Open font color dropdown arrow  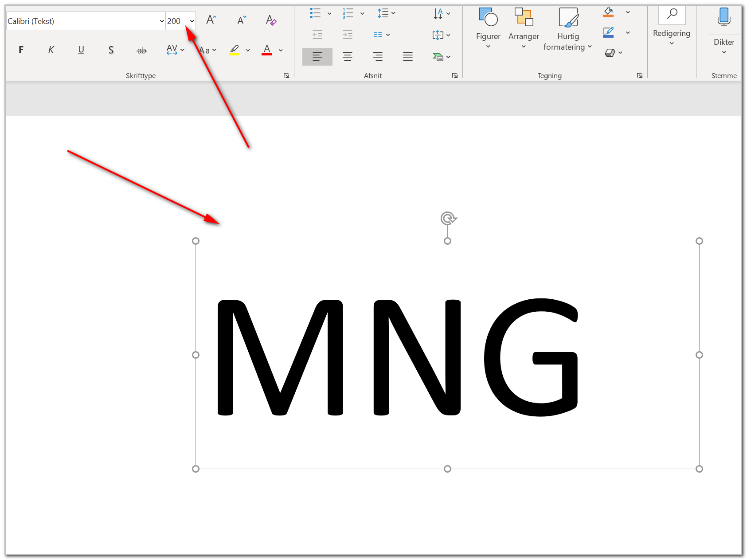tap(281, 50)
